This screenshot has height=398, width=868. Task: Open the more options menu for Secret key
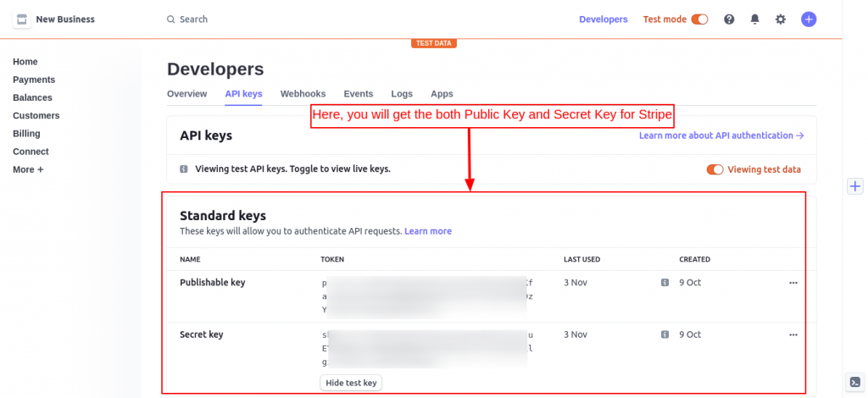pos(793,334)
